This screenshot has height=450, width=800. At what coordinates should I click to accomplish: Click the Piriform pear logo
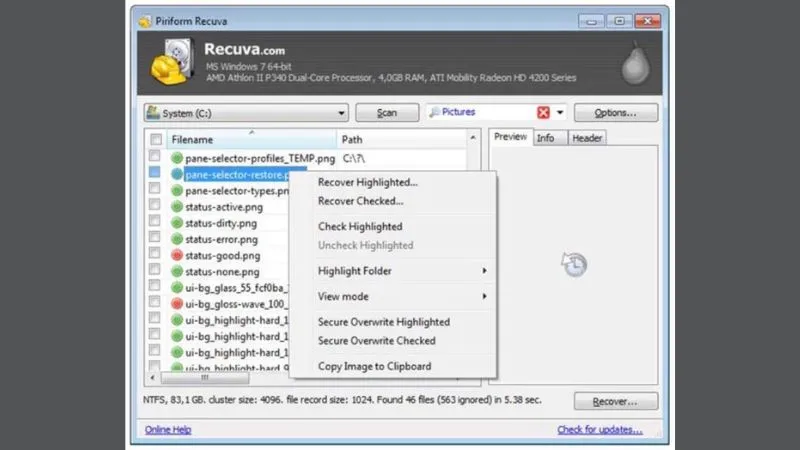635,64
